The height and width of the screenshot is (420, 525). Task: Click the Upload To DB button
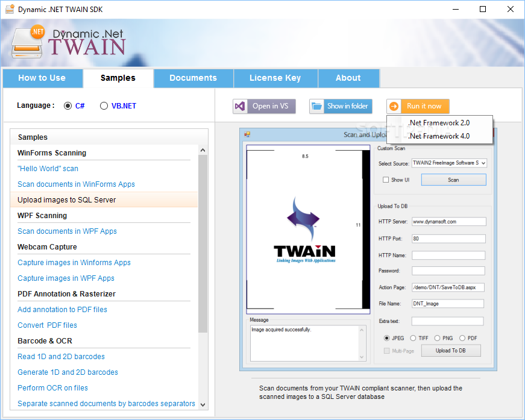451,350
